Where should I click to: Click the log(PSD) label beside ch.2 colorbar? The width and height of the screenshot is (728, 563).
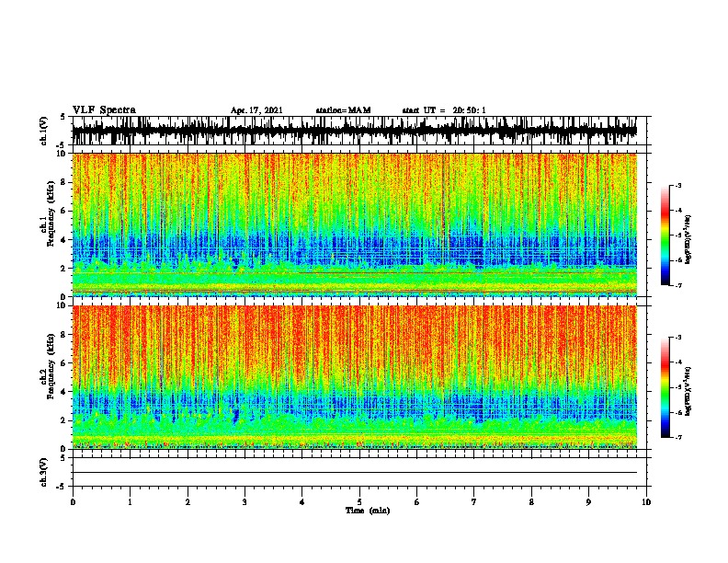pos(688,391)
